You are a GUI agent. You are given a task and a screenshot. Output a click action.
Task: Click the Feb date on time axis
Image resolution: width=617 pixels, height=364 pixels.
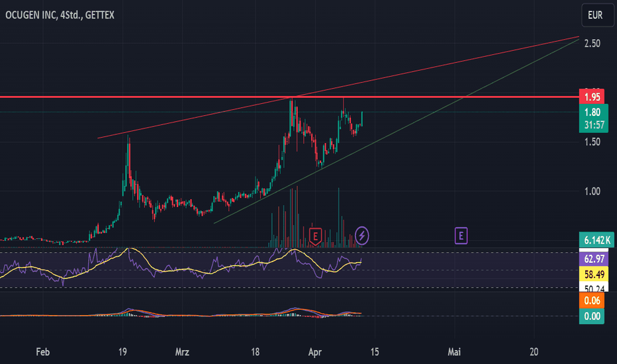(x=42, y=352)
